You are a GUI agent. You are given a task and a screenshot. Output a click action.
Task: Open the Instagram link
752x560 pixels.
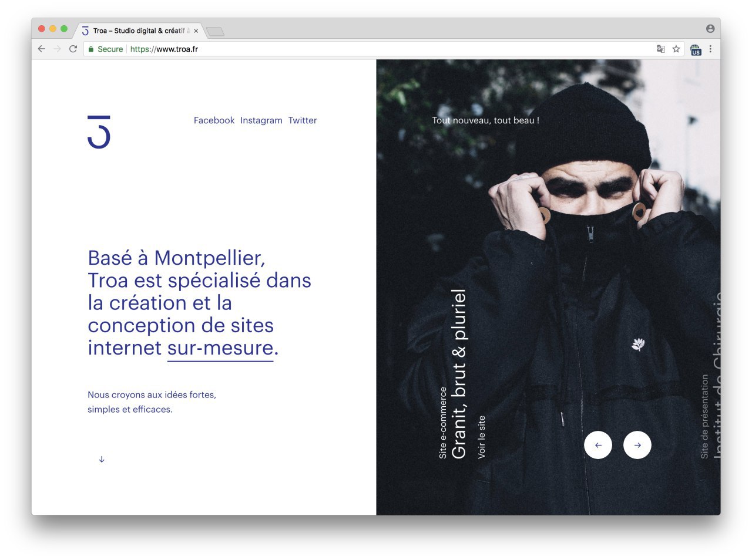pyautogui.click(x=261, y=120)
